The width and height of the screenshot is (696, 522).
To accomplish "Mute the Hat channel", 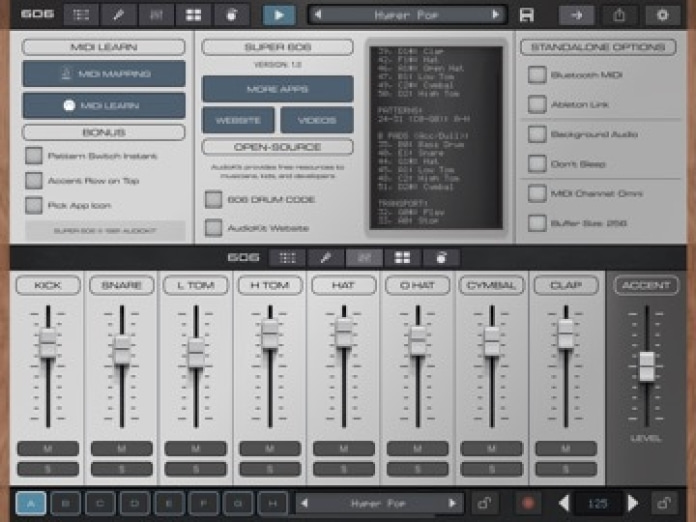I will tap(344, 449).
